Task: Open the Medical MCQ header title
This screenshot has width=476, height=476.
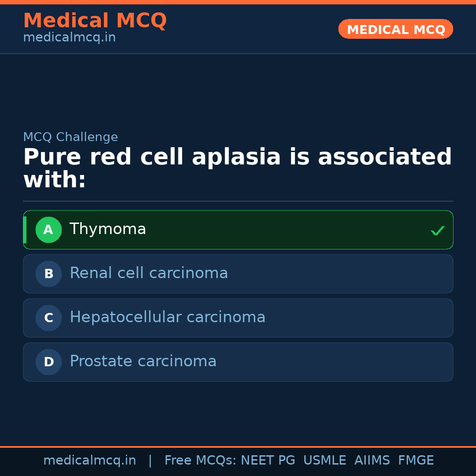Action: point(95,21)
